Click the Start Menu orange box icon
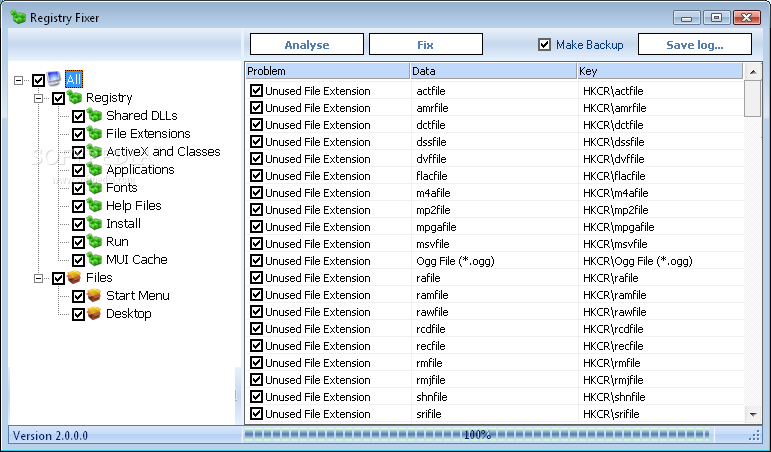This screenshot has width=771, height=452. [x=94, y=295]
